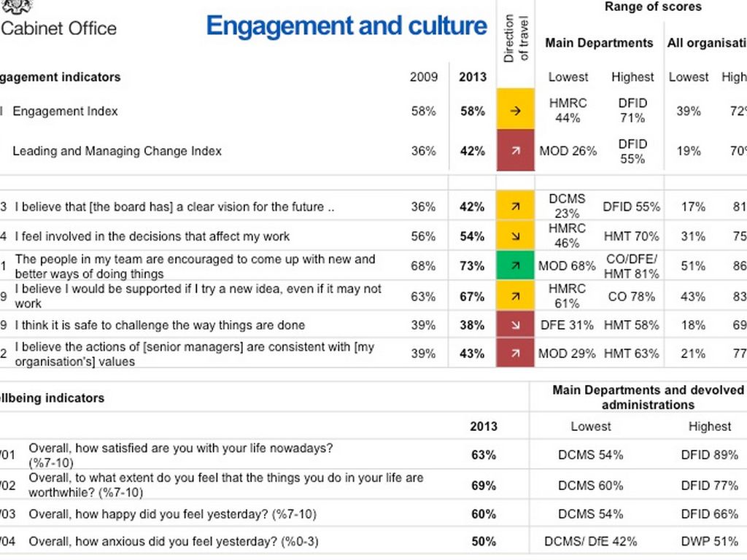
Task: Click the 2009 column header
Action: pyautogui.click(x=423, y=77)
